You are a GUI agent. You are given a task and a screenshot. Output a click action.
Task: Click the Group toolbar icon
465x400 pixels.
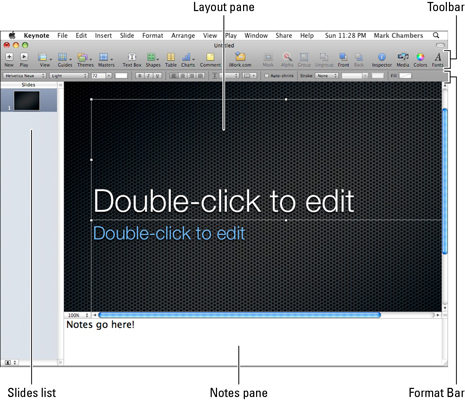click(304, 57)
